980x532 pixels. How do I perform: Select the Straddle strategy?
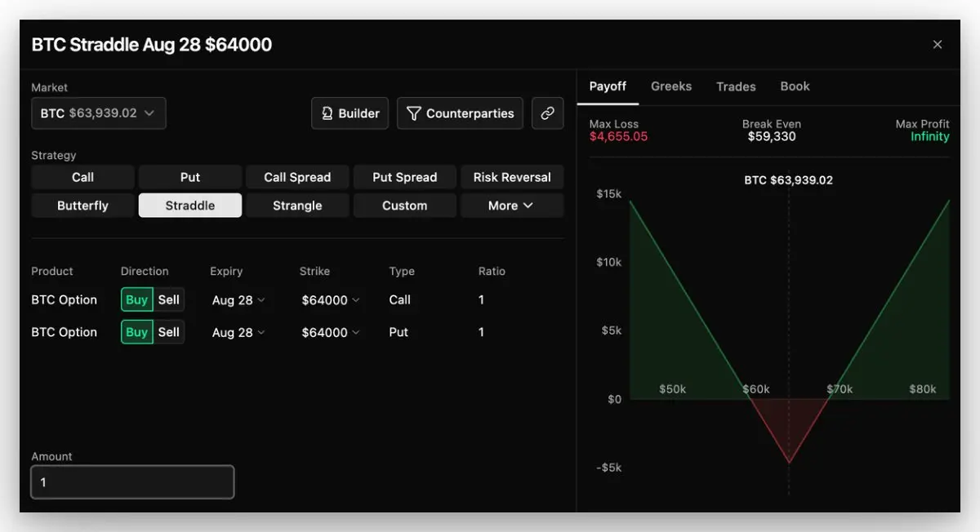coord(190,206)
